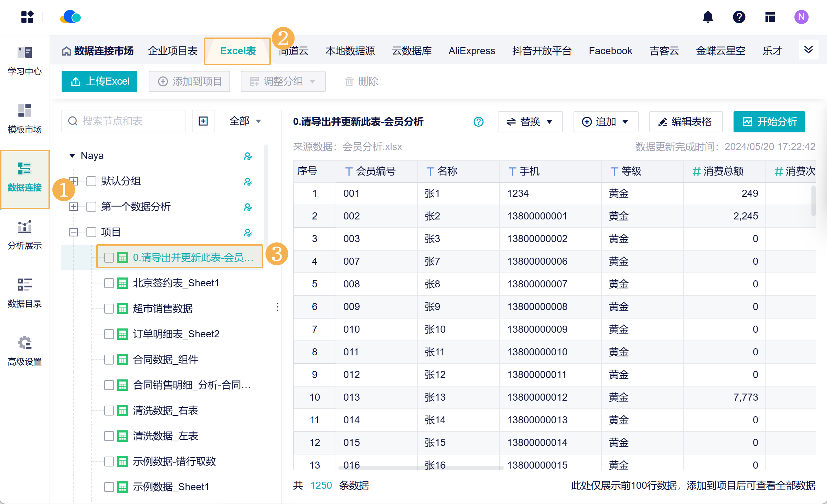Click the add new group plus icon
This screenshot has width=827, height=504.
(203, 121)
